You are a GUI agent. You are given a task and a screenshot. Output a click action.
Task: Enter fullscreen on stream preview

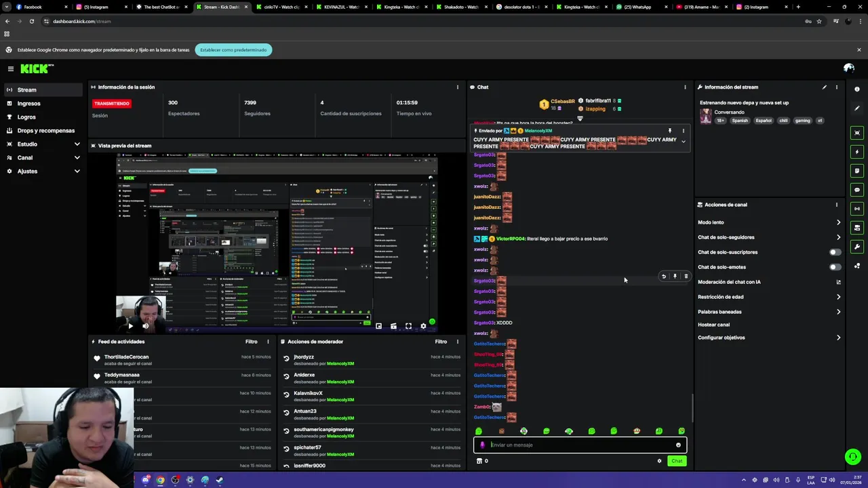point(408,326)
